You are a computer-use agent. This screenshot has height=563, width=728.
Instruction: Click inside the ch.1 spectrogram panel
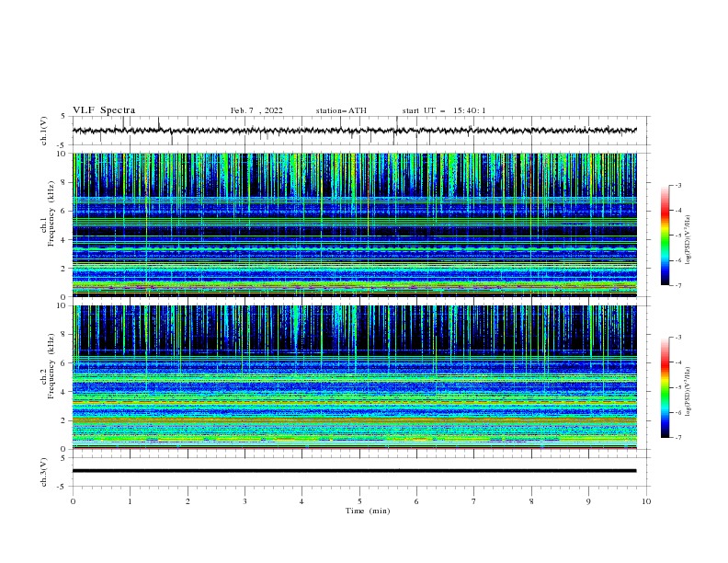pos(354,224)
